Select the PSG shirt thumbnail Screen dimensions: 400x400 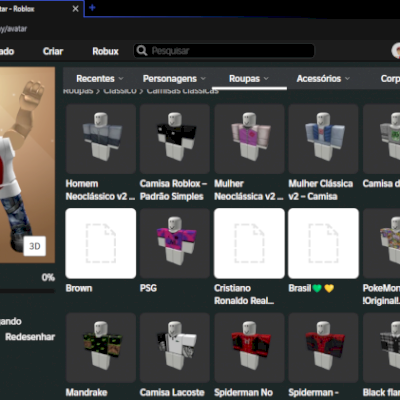coord(175,243)
